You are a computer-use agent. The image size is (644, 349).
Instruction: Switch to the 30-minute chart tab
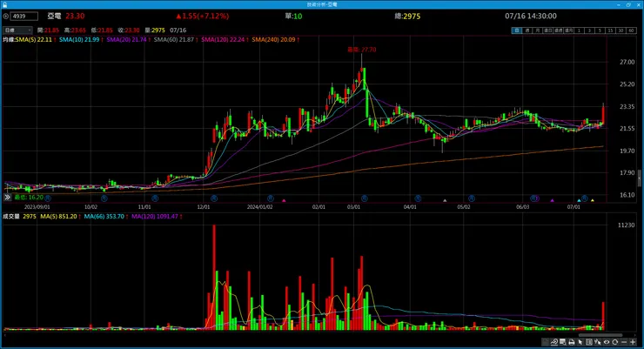click(x=621, y=30)
